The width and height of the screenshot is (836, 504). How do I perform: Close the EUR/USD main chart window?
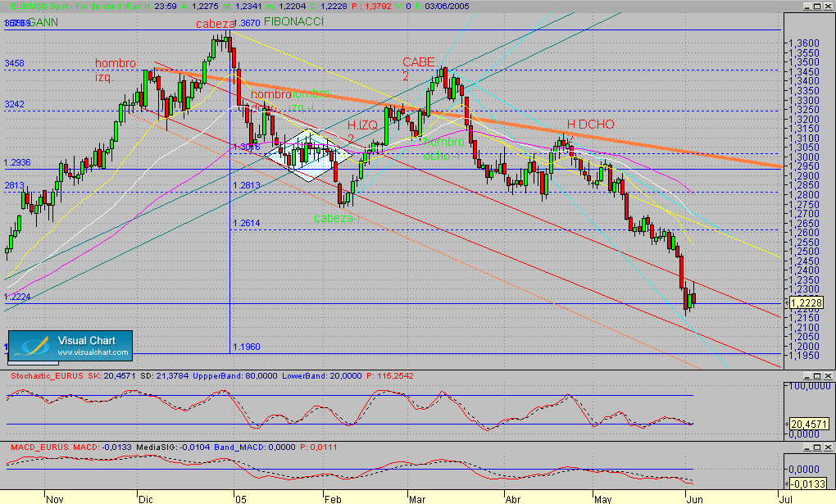(828, 6)
